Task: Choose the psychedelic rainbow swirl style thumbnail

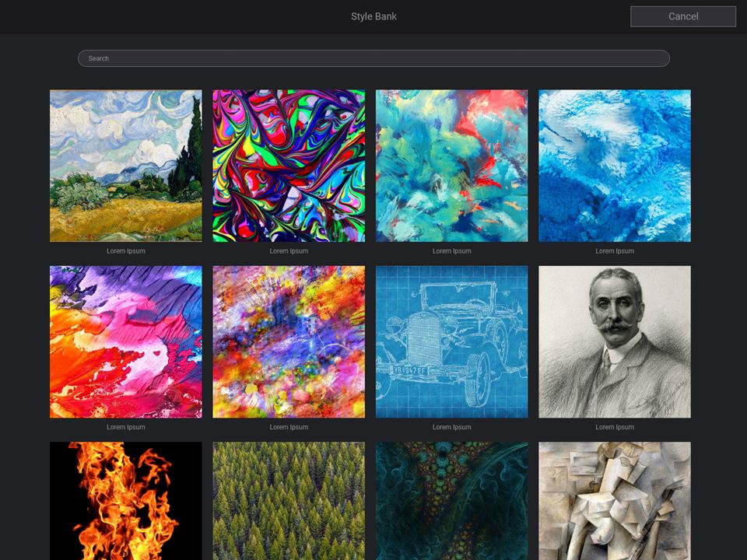Action: click(289, 166)
